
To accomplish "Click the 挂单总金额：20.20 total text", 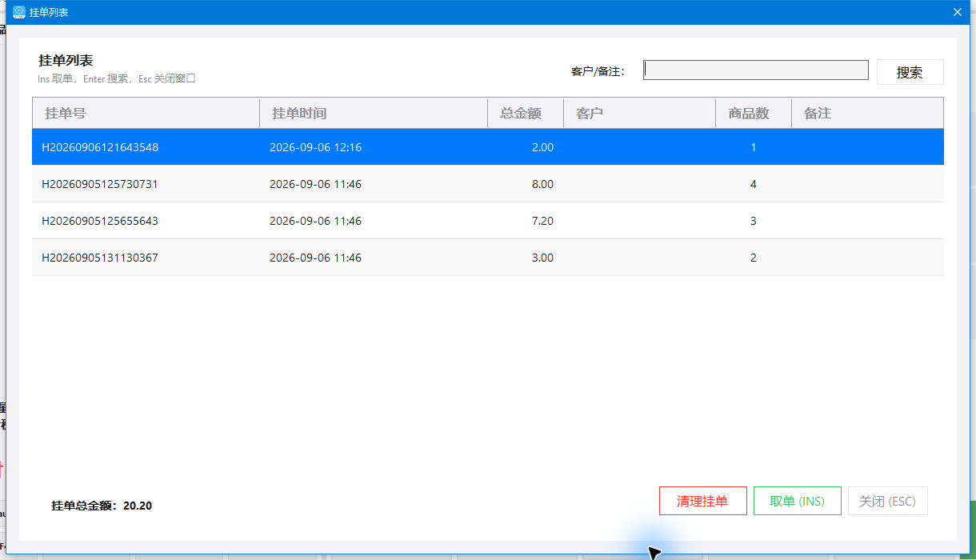I will tap(102, 506).
